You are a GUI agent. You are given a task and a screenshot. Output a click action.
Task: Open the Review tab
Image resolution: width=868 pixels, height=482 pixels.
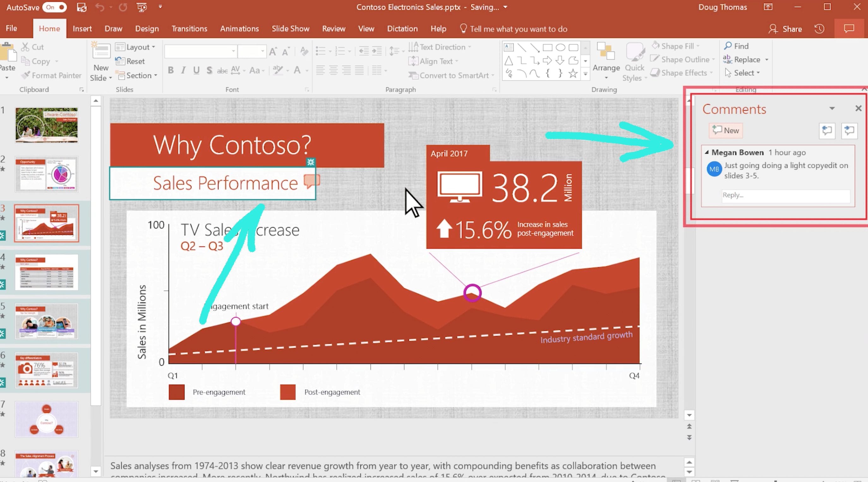tap(334, 29)
